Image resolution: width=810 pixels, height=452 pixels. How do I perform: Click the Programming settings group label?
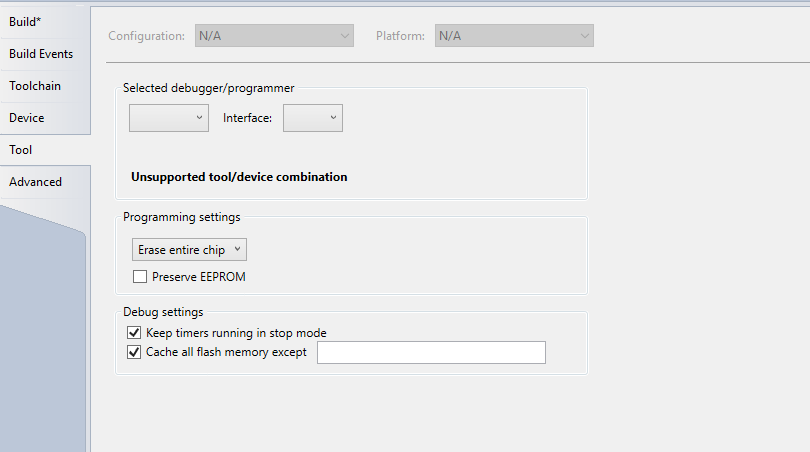[x=181, y=216]
